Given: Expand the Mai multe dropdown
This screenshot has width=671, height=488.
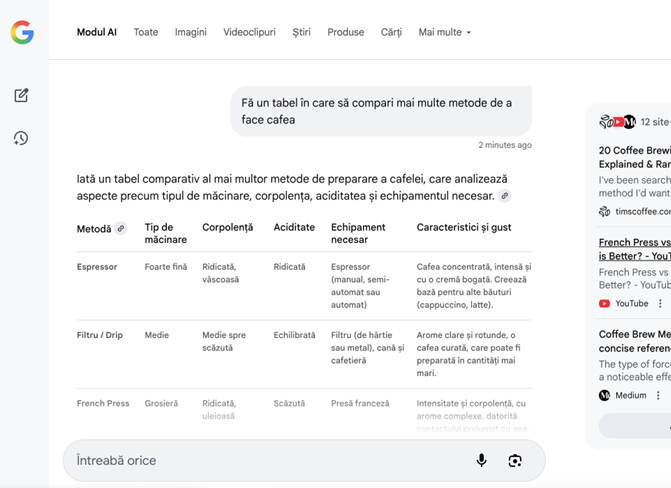Looking at the screenshot, I should (444, 32).
